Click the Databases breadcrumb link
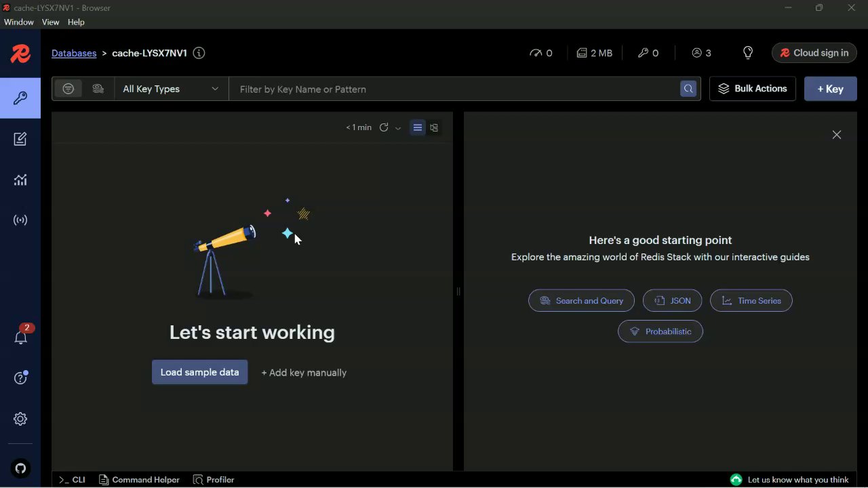 74,53
